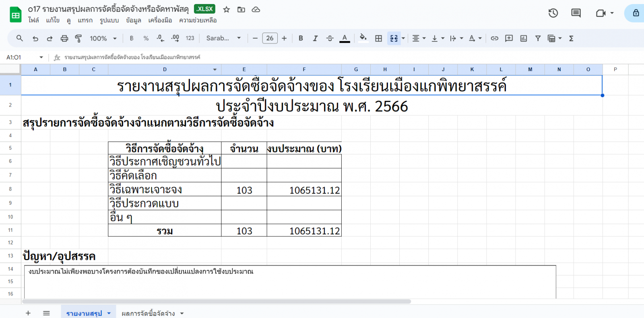
Task: Open the Google Sheets home icon
Action: [16, 15]
